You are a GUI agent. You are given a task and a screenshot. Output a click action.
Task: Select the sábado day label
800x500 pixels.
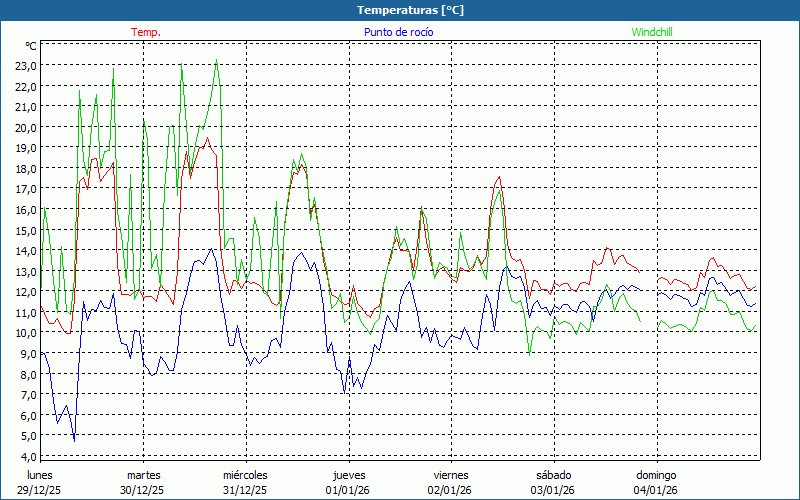click(553, 475)
